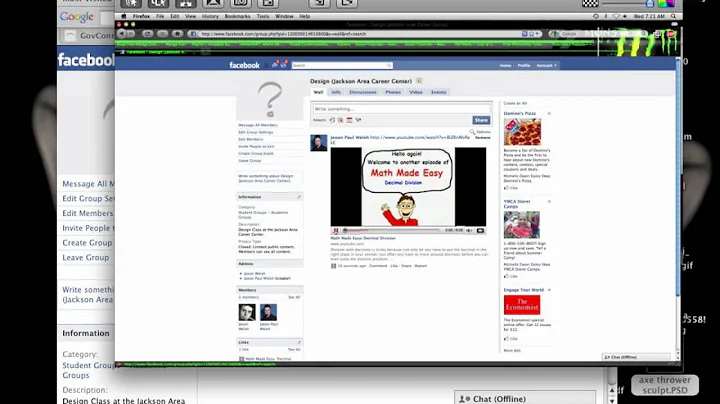
Task: Open the Account dropdown in Facebook header
Action: point(546,66)
